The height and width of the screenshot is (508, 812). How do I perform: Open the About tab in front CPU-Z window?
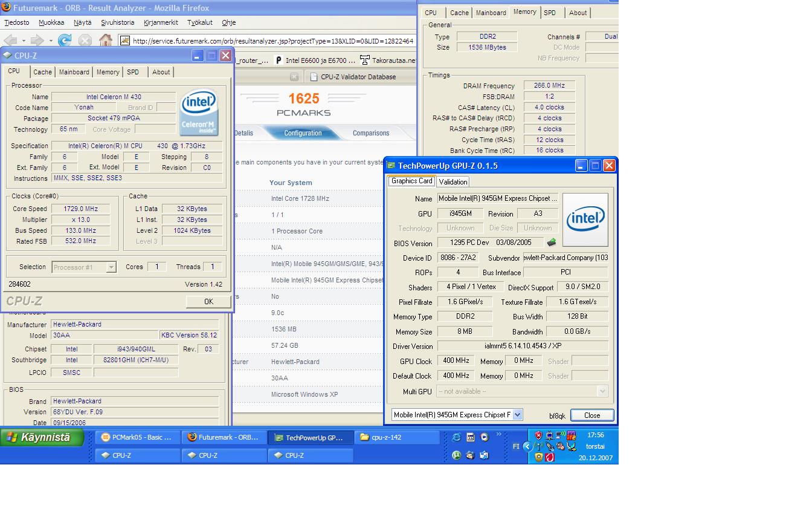[x=161, y=72]
